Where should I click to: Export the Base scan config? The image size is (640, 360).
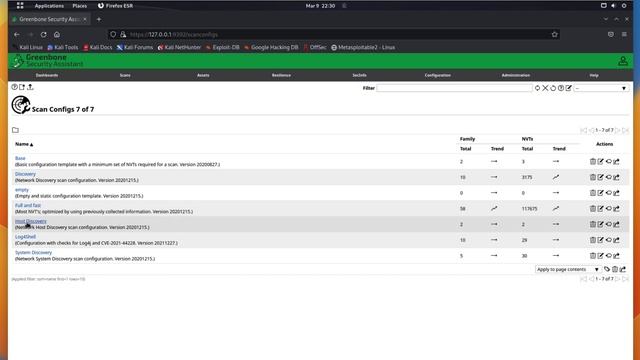(x=616, y=162)
